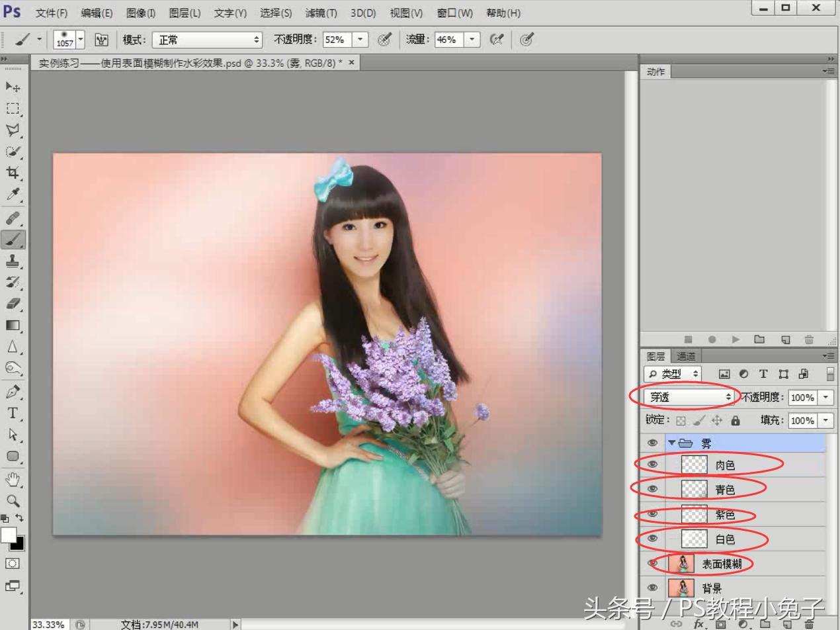Hide the 肉色 layer using its eye icon
The width and height of the screenshot is (840, 630).
(652, 465)
